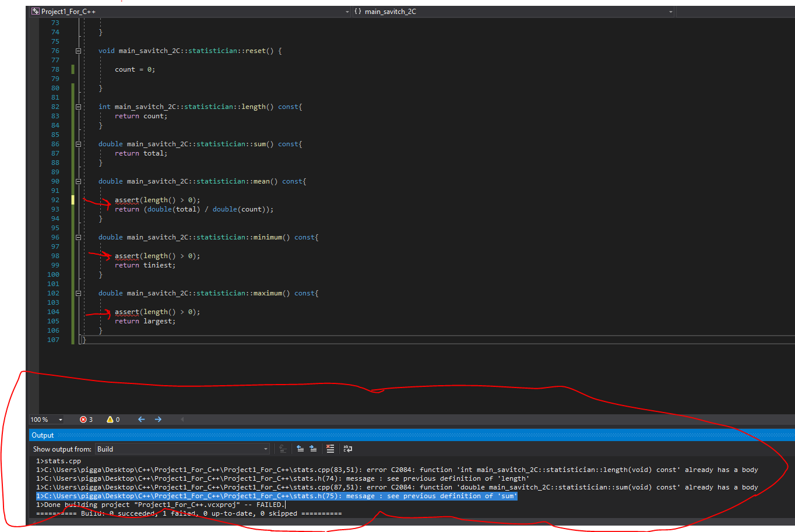The width and height of the screenshot is (795, 532).
Task: Click the assert call on line 92
Action: click(x=157, y=200)
